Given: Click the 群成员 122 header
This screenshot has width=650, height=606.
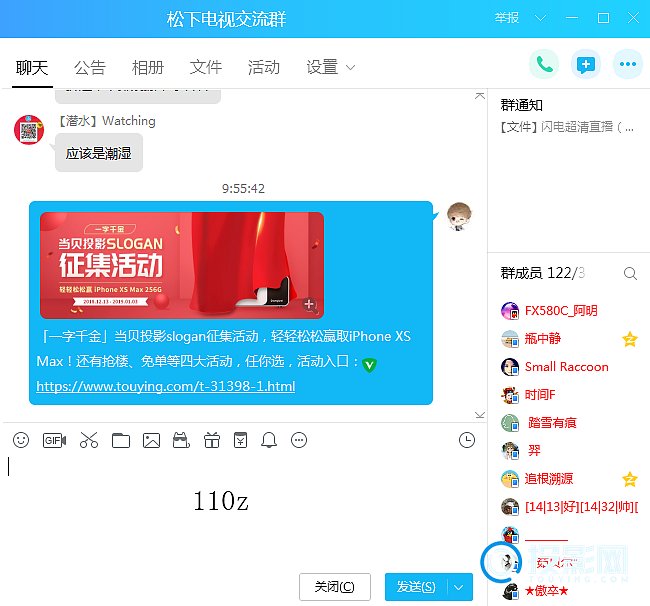Looking at the screenshot, I should pos(543,273).
